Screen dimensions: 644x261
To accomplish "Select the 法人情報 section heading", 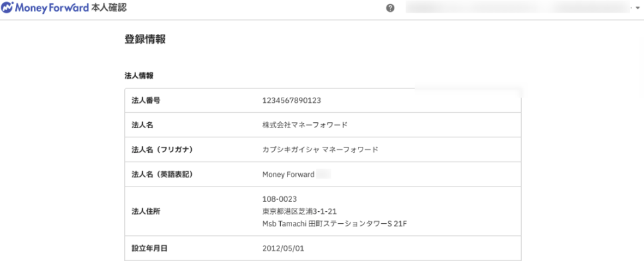I will coord(139,76).
